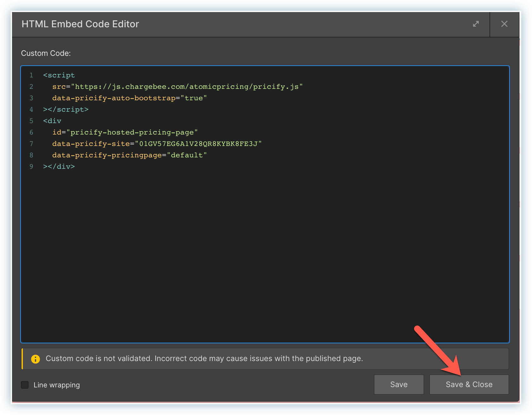The image size is (532, 415).
Task: Click the code line with pricify.js src URL
Action: pyautogui.click(x=178, y=87)
